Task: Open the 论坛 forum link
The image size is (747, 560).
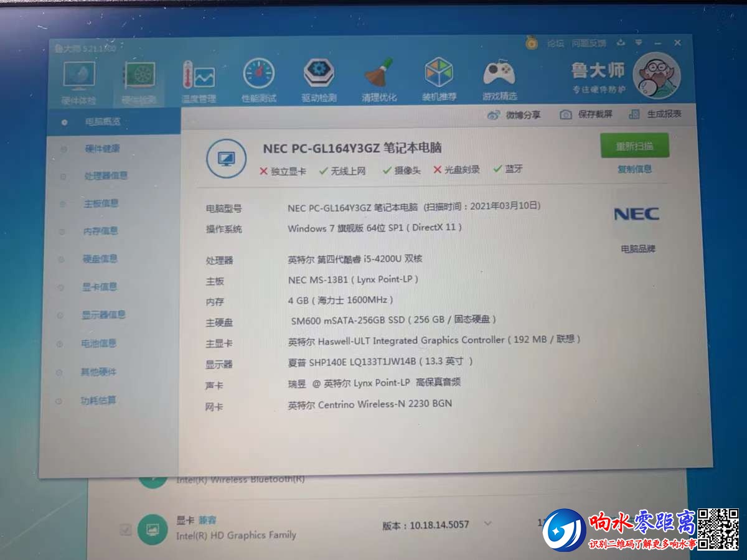Action: pyautogui.click(x=555, y=44)
